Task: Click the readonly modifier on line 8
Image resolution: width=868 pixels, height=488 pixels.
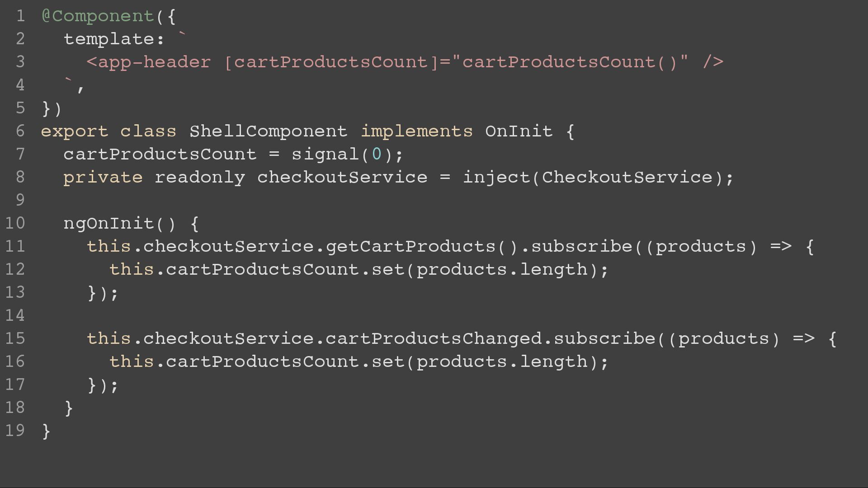Action: [200, 178]
